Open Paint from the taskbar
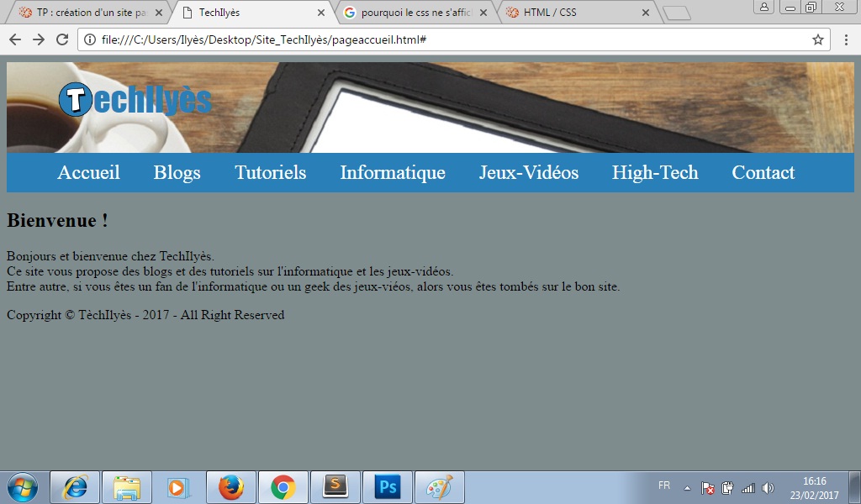 (x=440, y=486)
